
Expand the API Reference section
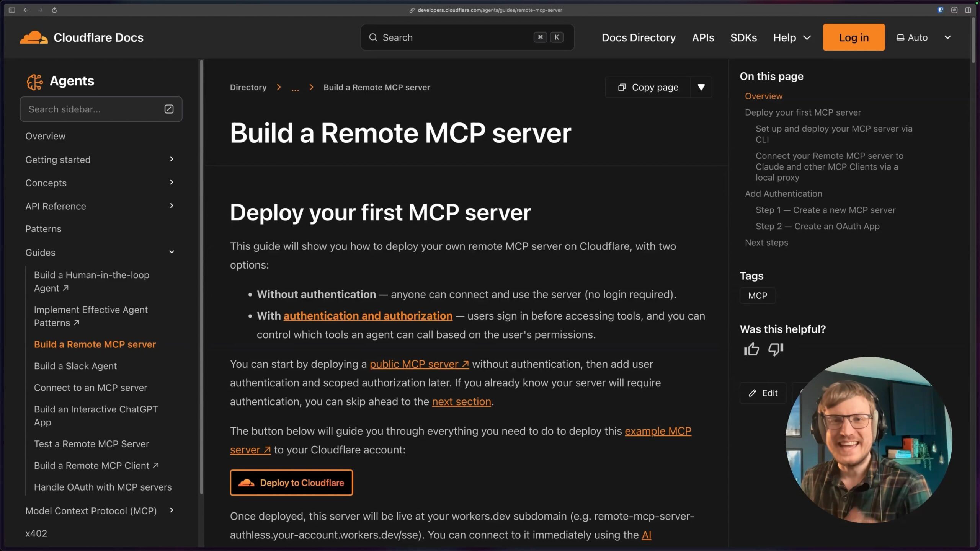(171, 206)
